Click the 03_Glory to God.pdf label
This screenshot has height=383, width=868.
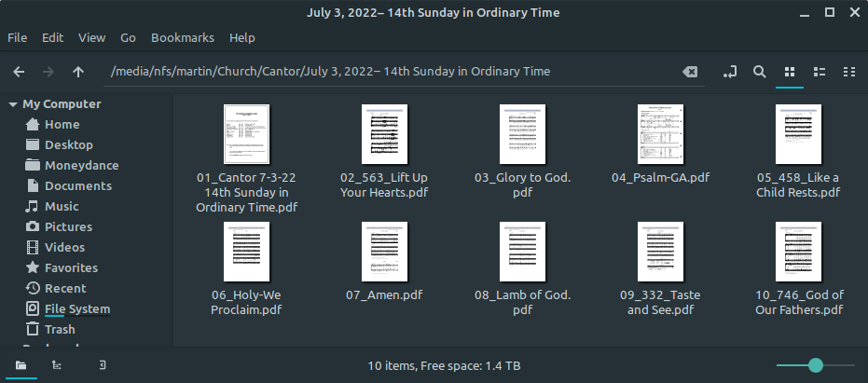[522, 185]
